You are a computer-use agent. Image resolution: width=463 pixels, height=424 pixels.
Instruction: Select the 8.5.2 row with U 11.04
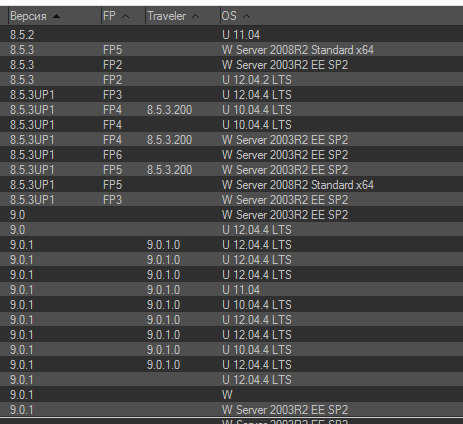click(231, 35)
